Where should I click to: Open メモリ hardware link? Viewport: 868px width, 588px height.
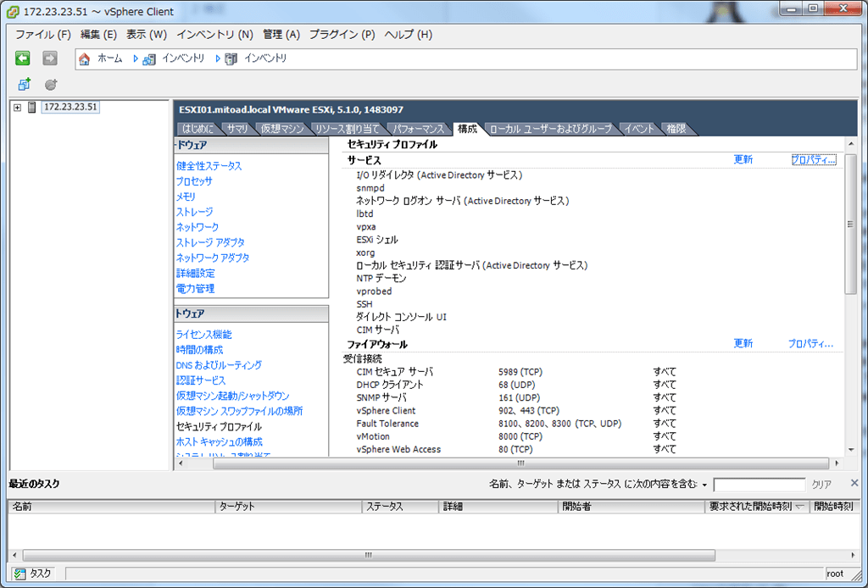click(186, 197)
